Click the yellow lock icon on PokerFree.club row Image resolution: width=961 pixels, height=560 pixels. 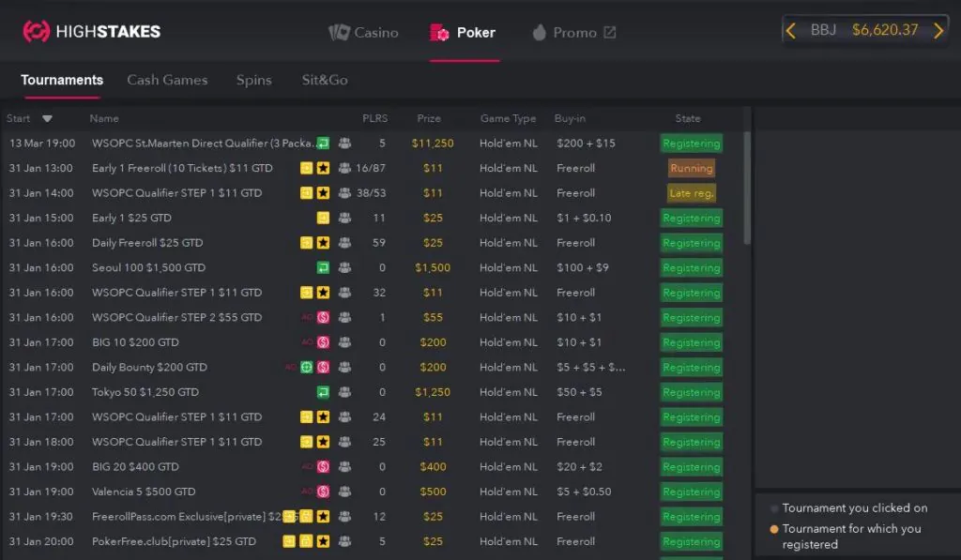[306, 541]
